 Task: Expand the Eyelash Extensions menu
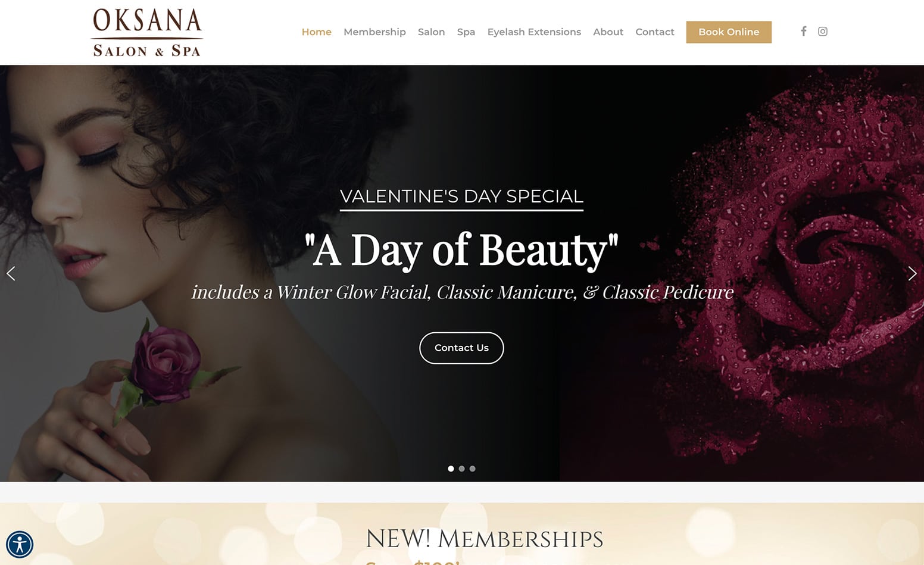pos(534,32)
